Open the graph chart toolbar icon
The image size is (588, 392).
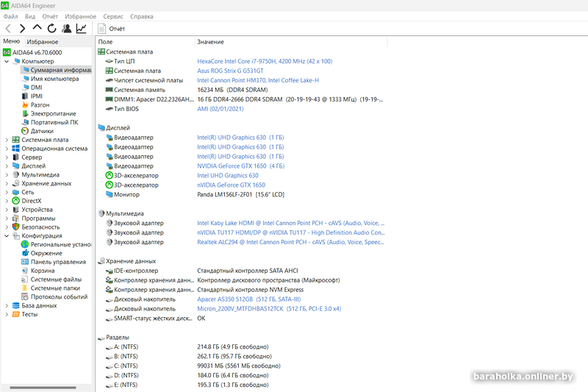[82, 28]
